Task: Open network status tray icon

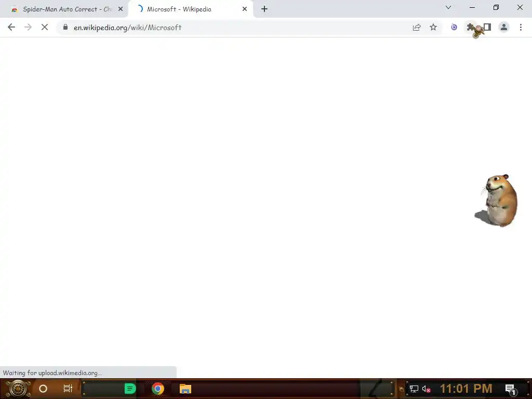Action: coord(414,389)
